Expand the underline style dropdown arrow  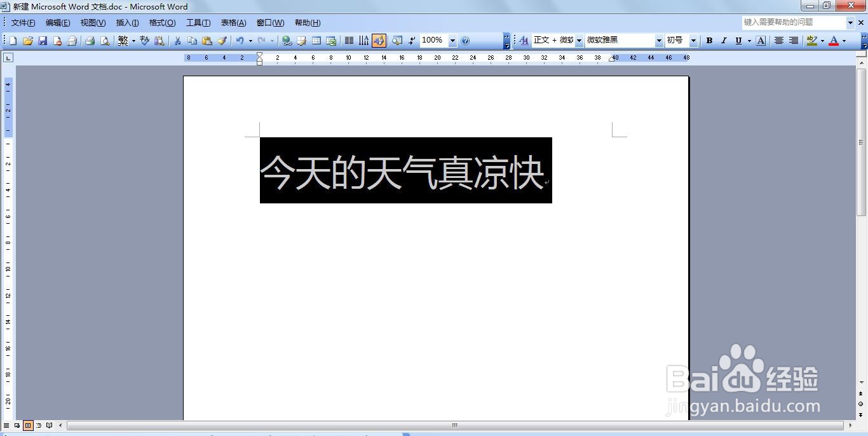tap(749, 41)
